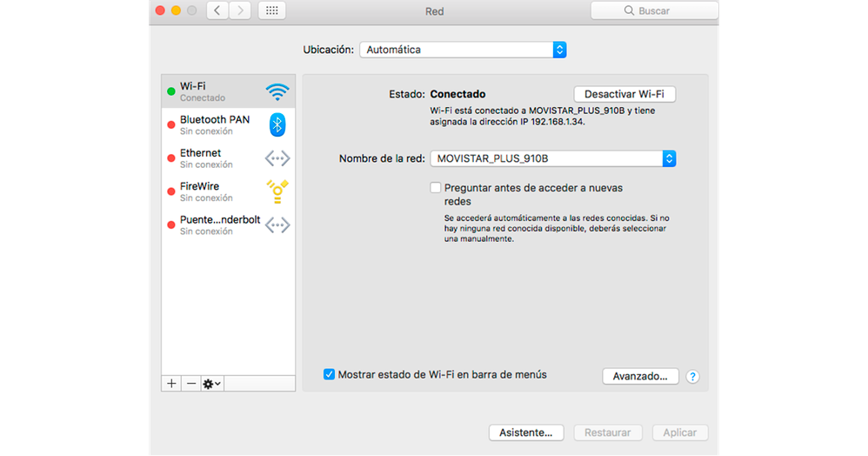Click the Desactivar Wi-Fi button

[624, 94]
